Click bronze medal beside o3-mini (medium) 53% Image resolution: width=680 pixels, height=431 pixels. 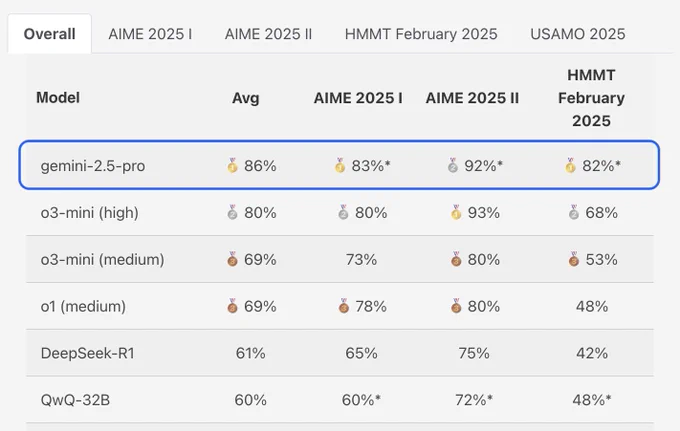(x=574, y=259)
